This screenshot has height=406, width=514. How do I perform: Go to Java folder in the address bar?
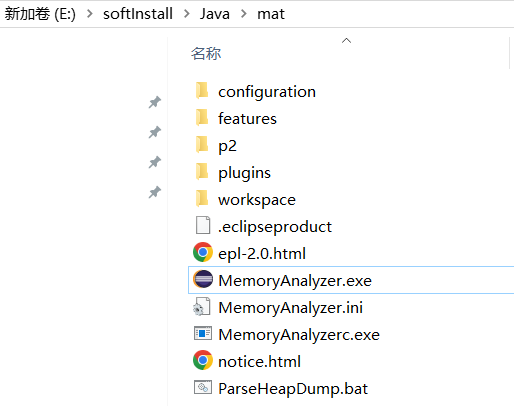click(215, 14)
